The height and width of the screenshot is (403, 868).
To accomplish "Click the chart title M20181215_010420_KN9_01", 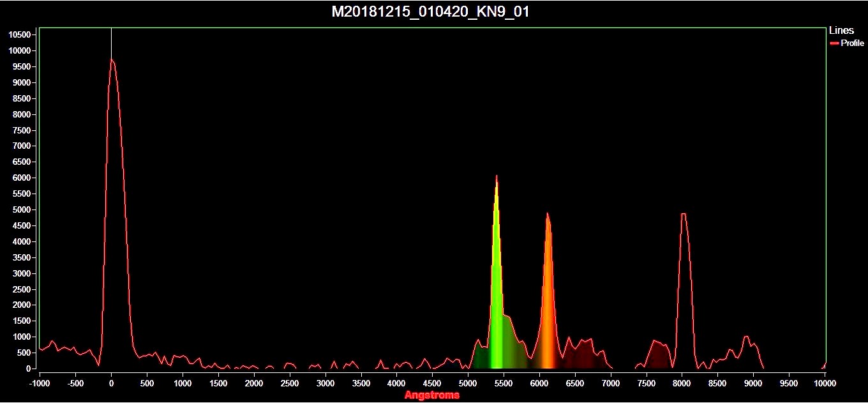I will coord(430,12).
